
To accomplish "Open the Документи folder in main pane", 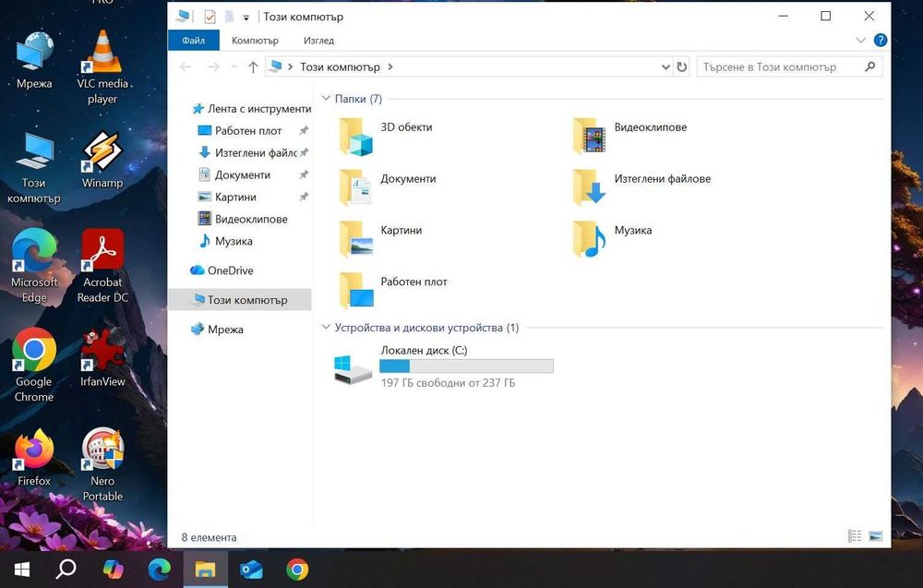I will [x=388, y=187].
